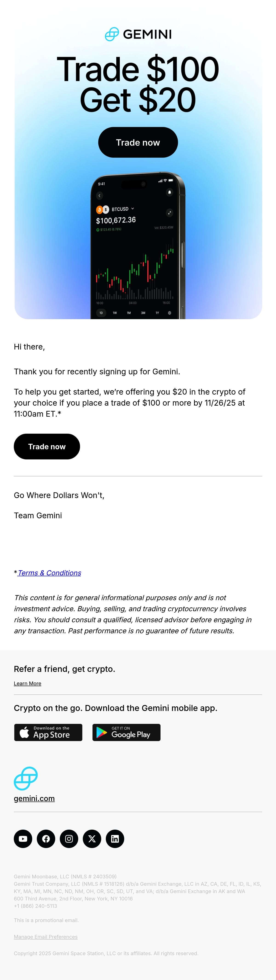Click the Gemini logo in the header
Screen dimensions: 276x980
pyautogui.click(x=138, y=34)
